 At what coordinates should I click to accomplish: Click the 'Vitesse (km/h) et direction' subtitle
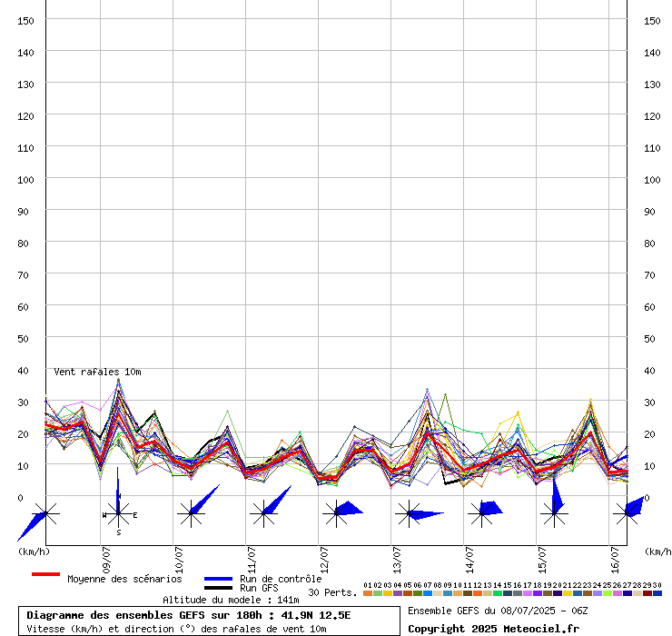point(100,629)
